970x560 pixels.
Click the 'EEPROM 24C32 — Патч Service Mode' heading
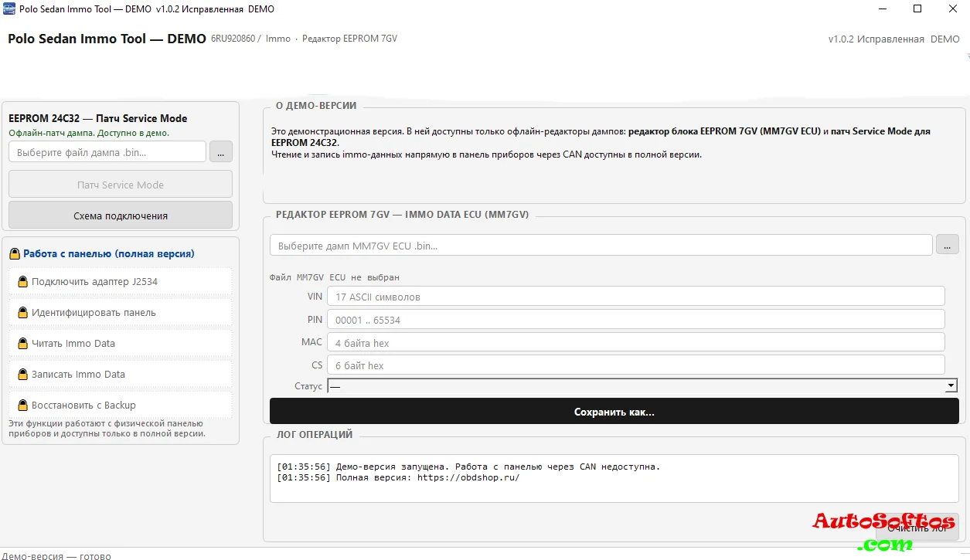pos(98,118)
